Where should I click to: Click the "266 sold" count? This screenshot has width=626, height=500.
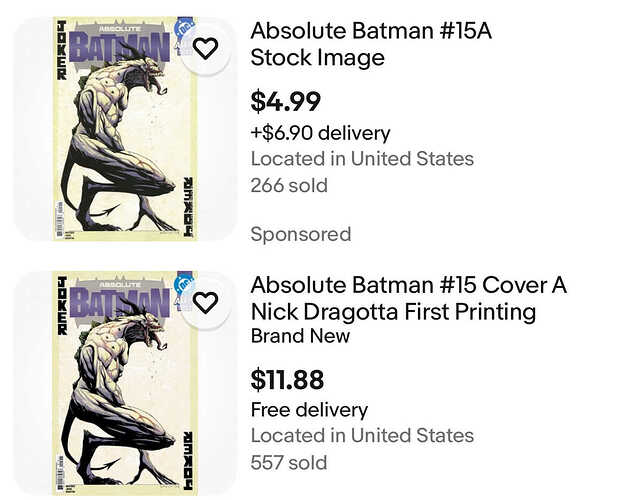289,185
